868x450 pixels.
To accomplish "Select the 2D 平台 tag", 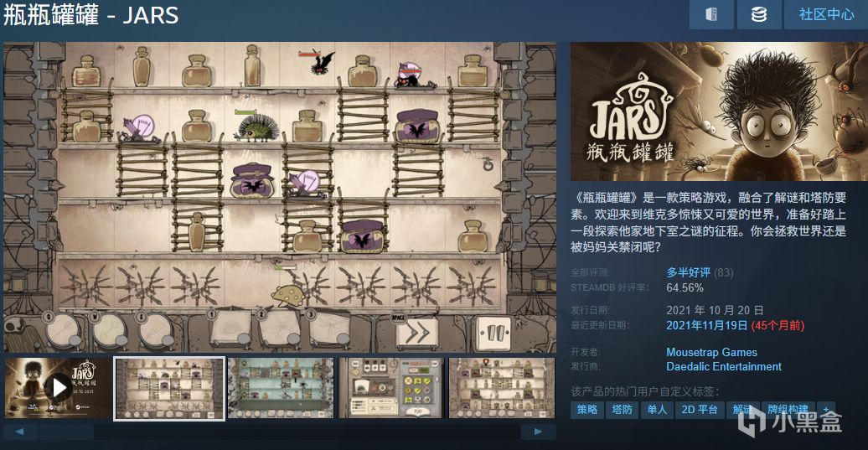I will pos(700,410).
